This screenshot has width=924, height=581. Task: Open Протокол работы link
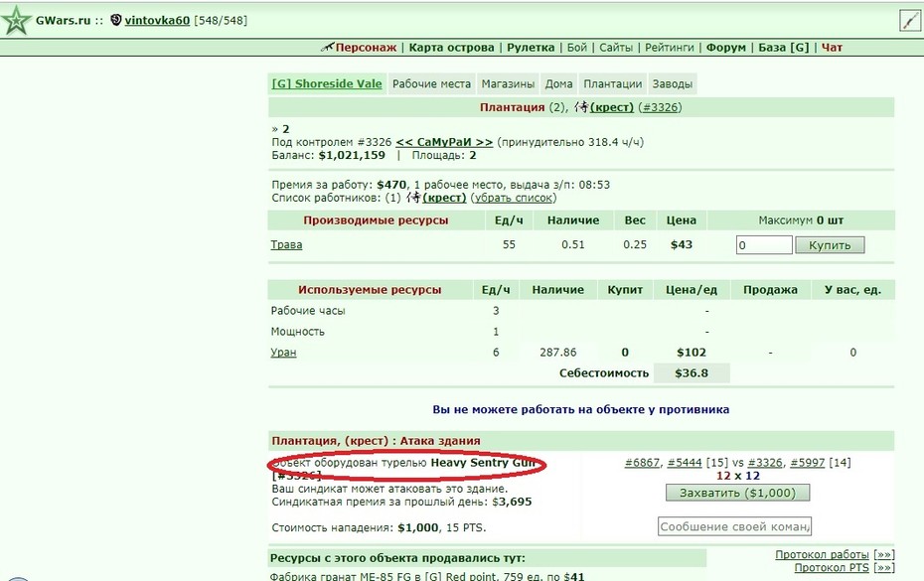[x=822, y=554]
